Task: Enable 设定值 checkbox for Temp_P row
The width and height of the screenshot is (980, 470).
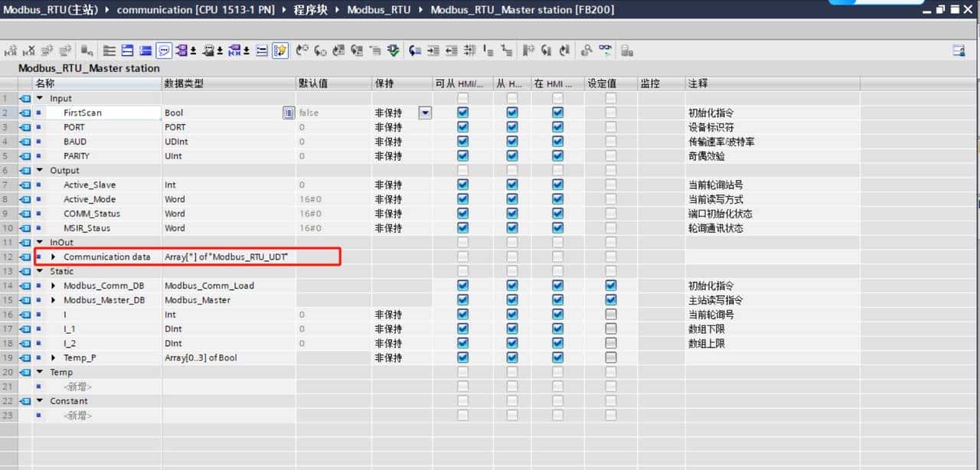Action: (610, 357)
